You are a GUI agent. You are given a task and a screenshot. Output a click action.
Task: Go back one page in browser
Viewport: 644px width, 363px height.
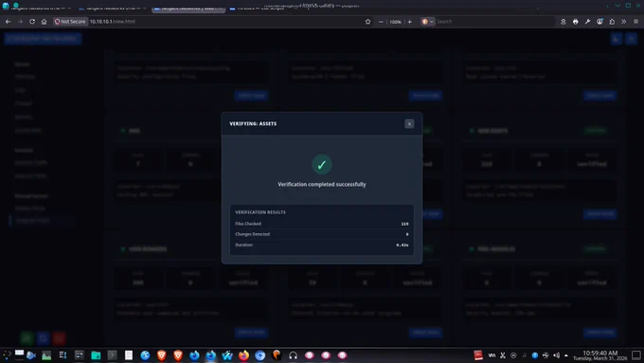[x=8, y=22]
